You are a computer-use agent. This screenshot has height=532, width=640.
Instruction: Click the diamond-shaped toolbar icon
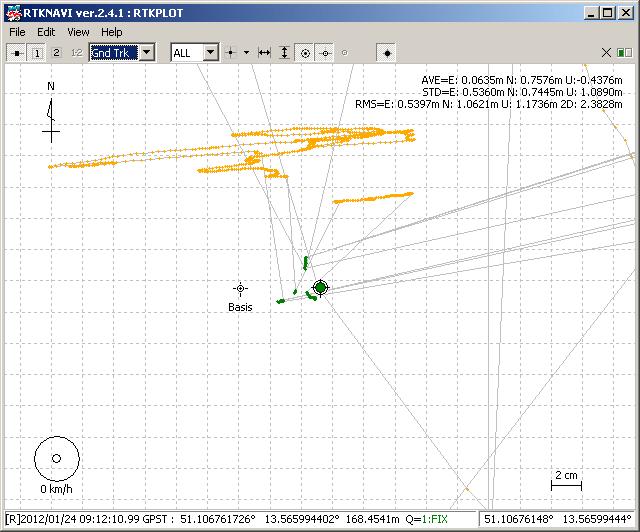click(x=387, y=52)
